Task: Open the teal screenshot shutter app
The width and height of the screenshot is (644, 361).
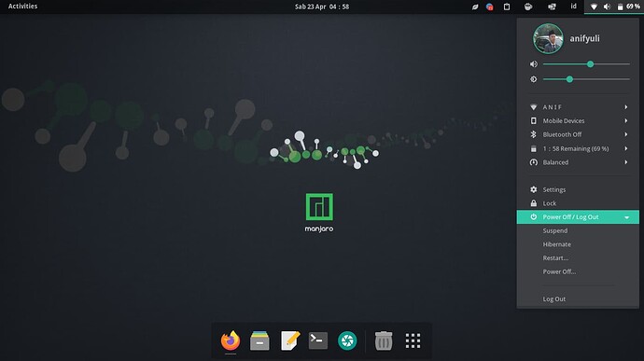Action: click(347, 340)
